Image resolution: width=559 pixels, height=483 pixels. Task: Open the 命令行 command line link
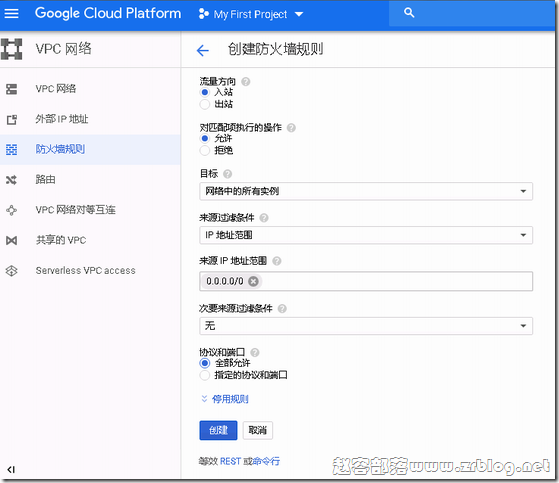point(266,461)
